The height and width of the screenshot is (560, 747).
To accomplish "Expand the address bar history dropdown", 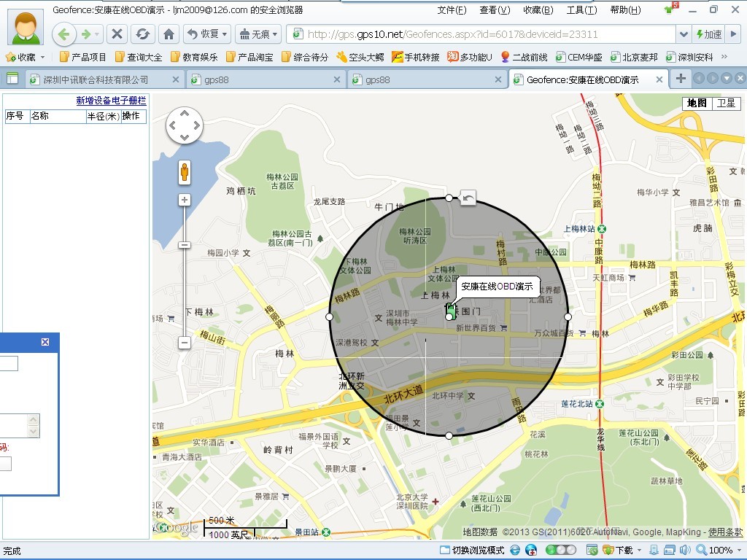I will click(x=684, y=34).
